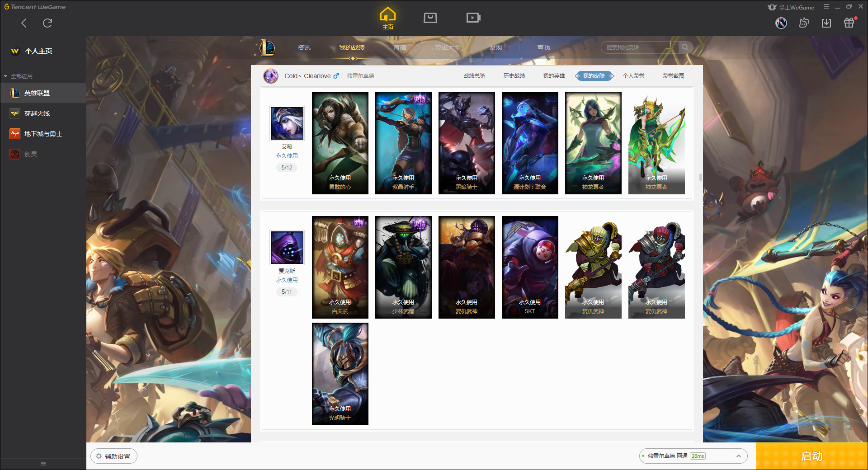This screenshot has width=868, height=470.
Task: Click the 艾希 champion portrait
Action: pyautogui.click(x=287, y=123)
